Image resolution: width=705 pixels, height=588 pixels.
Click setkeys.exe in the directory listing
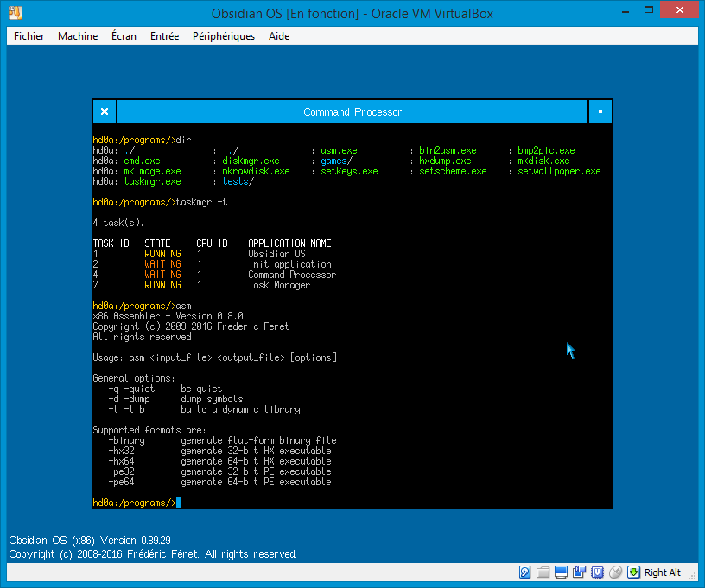[x=349, y=171]
